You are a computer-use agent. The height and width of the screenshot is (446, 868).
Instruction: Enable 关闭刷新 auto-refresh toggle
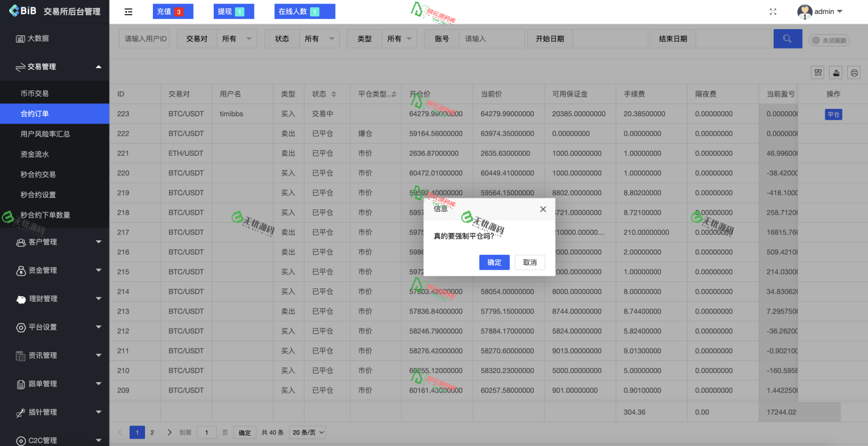pyautogui.click(x=828, y=40)
